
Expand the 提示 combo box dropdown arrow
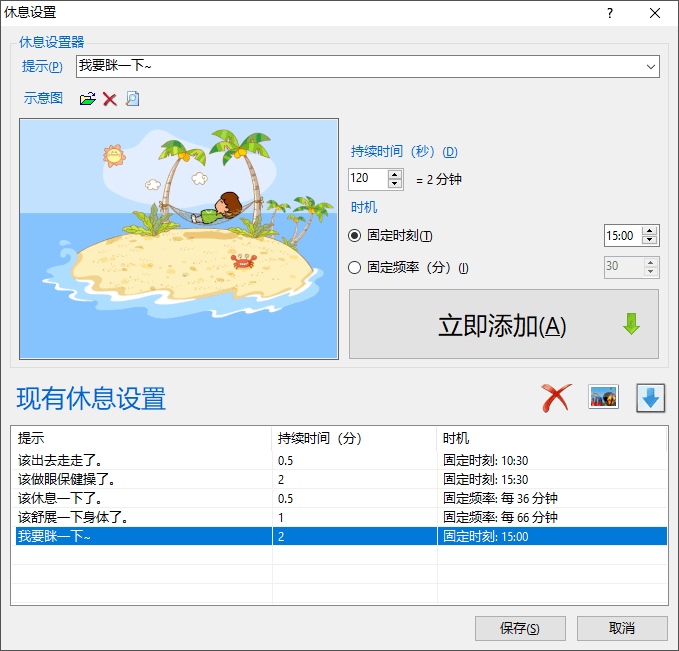click(x=650, y=67)
